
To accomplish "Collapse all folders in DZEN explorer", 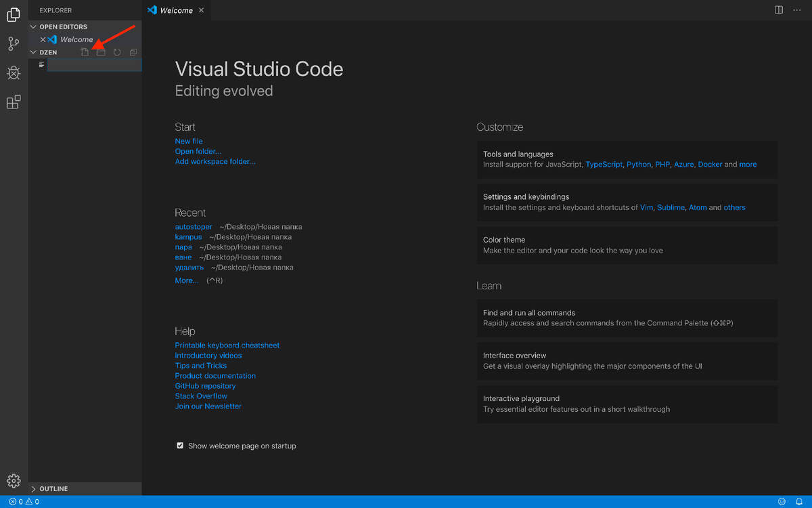I will 133,52.
